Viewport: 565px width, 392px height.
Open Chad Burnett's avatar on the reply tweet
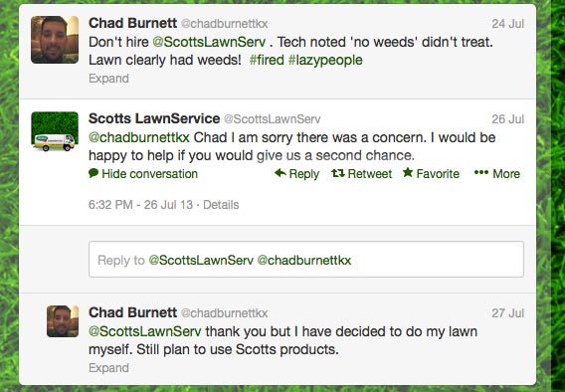63,321
